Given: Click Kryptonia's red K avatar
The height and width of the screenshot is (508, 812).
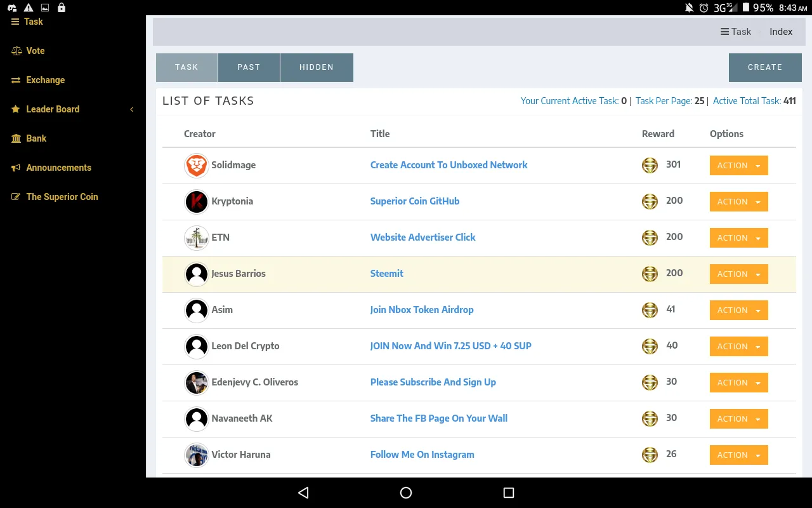Looking at the screenshot, I should [x=197, y=202].
